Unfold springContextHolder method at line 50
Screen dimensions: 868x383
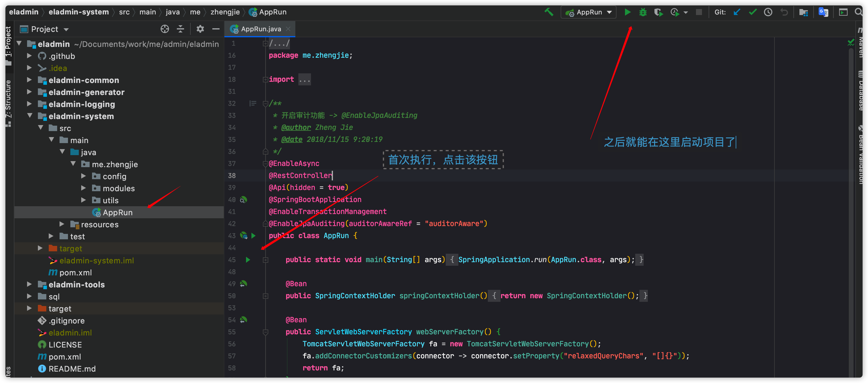click(x=265, y=296)
